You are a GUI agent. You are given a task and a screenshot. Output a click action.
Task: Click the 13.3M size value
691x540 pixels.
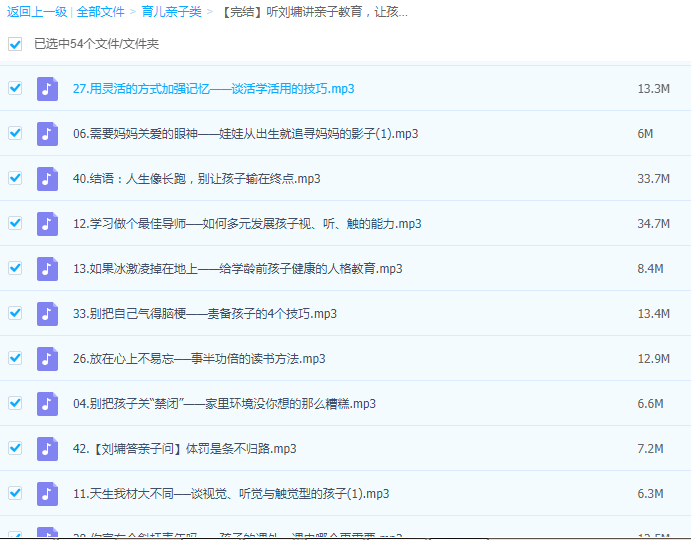pyautogui.click(x=654, y=89)
